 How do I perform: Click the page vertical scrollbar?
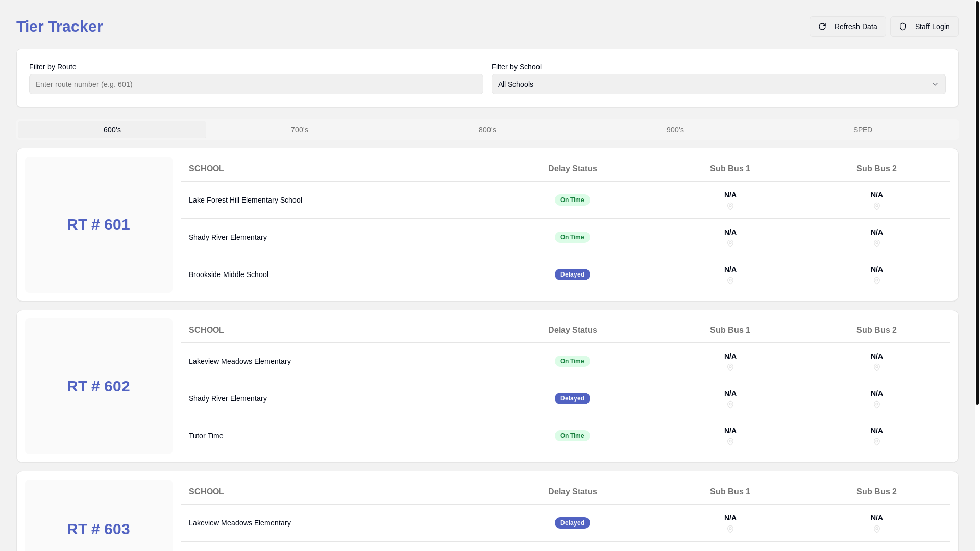click(x=977, y=204)
